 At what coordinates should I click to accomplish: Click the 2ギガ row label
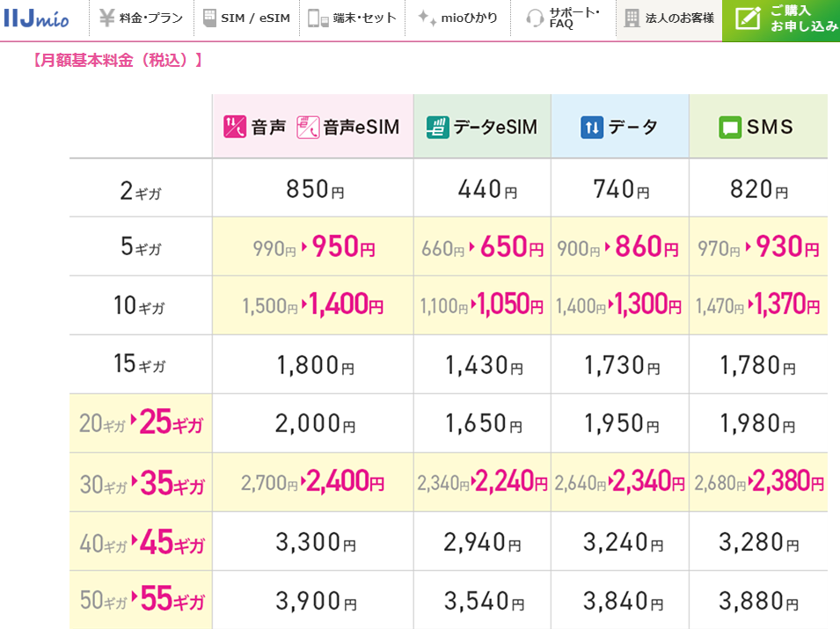pos(141,191)
